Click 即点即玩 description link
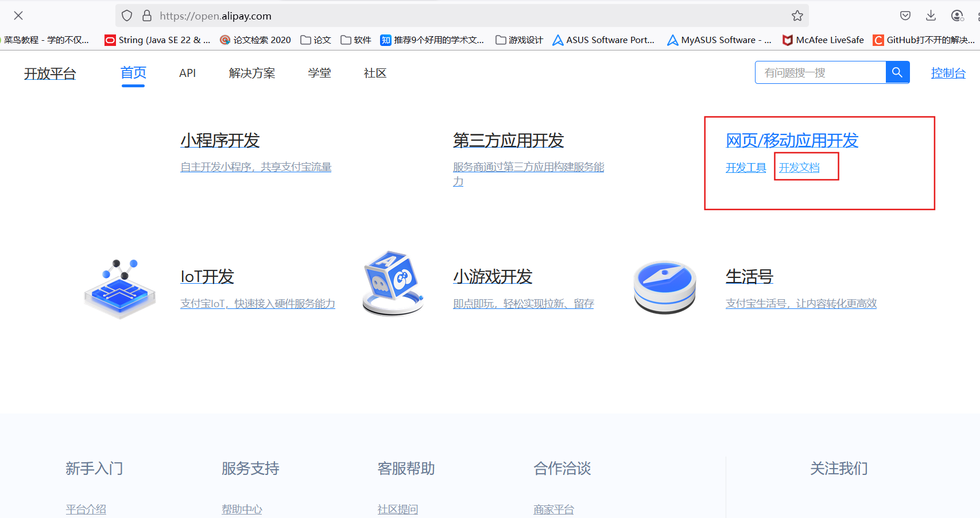This screenshot has height=518, width=980. pyautogui.click(x=524, y=303)
